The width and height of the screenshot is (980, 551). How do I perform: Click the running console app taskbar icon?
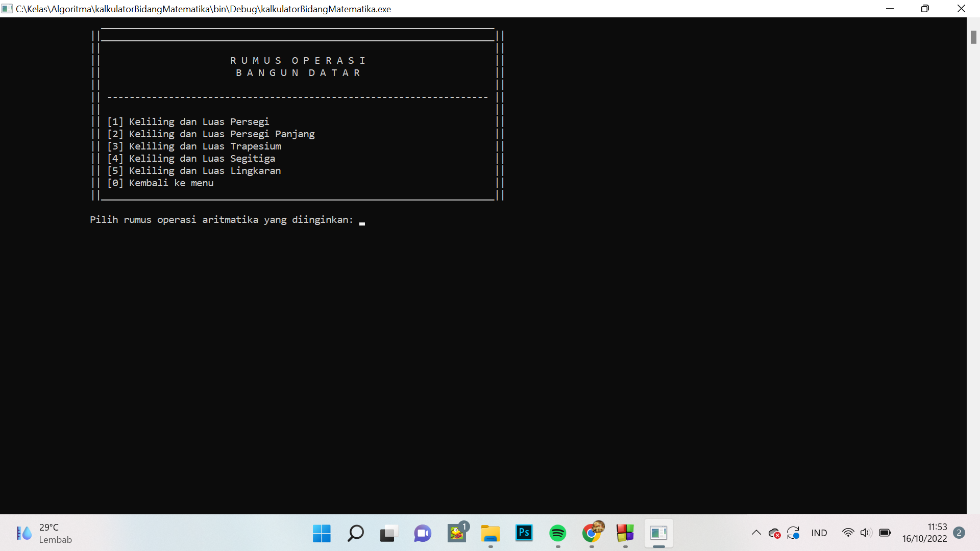tap(658, 534)
